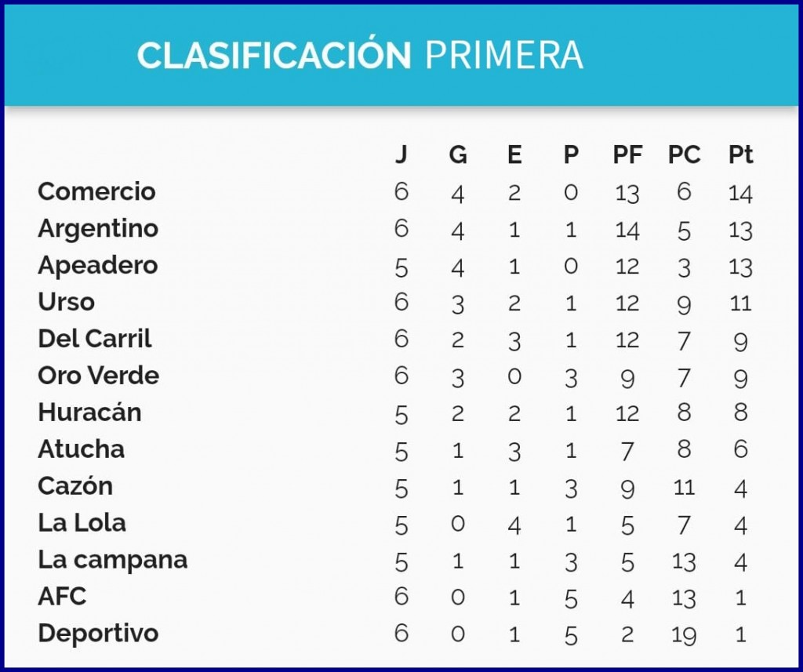Screen dimensions: 803x672
Task: Click the Clasificación Primera header title
Action: 360,55
